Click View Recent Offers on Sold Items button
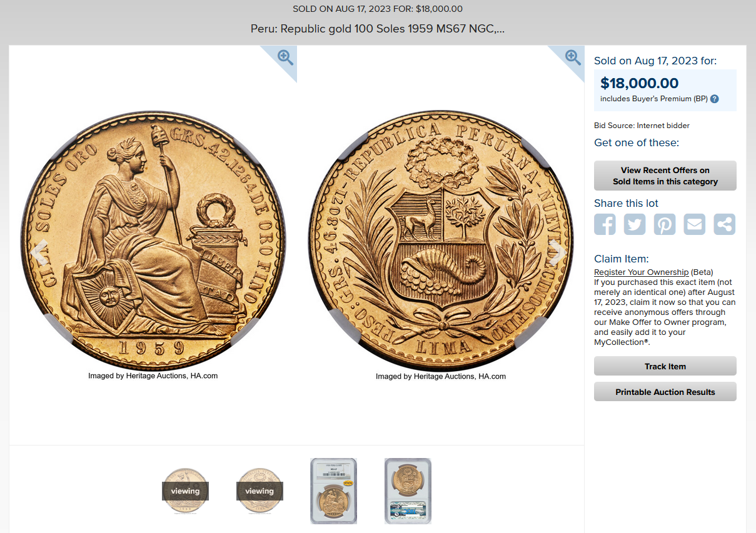 [665, 176]
